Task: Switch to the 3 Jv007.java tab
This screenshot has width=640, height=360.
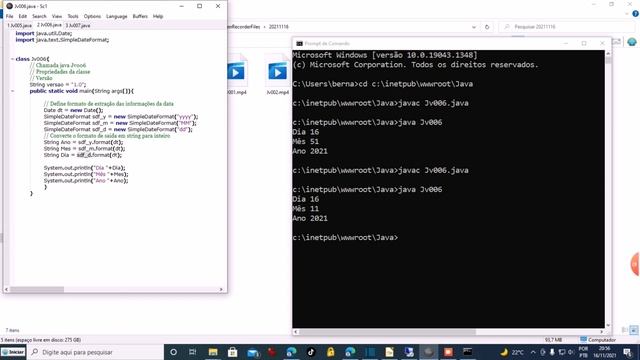Action: (x=78, y=25)
